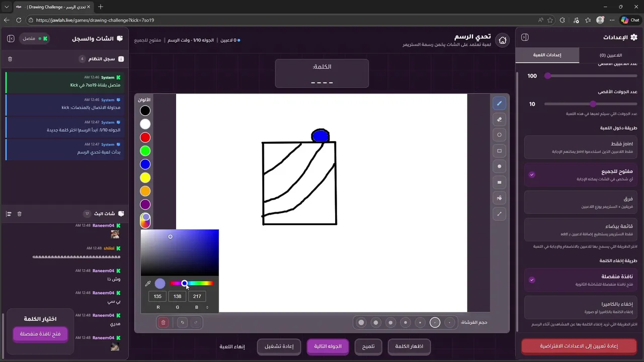Pick the highlighted second brush size
The height and width of the screenshot is (362, 644).
[x=435, y=322]
